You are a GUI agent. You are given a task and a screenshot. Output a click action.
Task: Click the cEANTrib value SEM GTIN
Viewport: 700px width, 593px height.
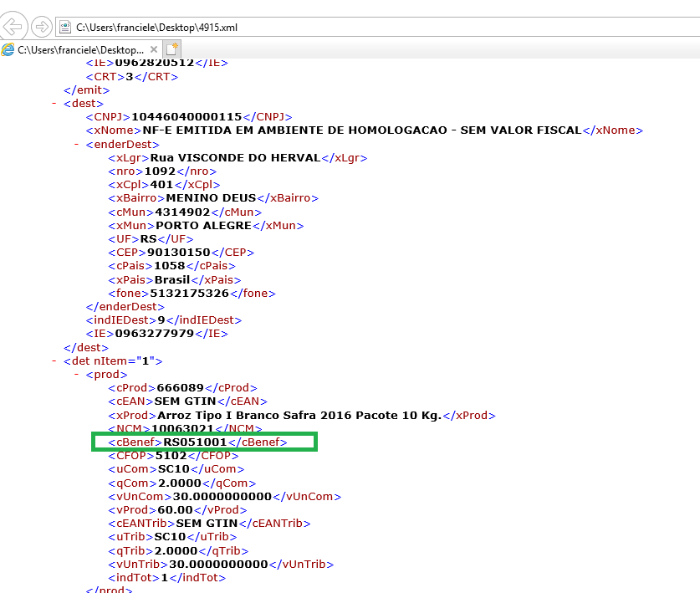coord(207,524)
